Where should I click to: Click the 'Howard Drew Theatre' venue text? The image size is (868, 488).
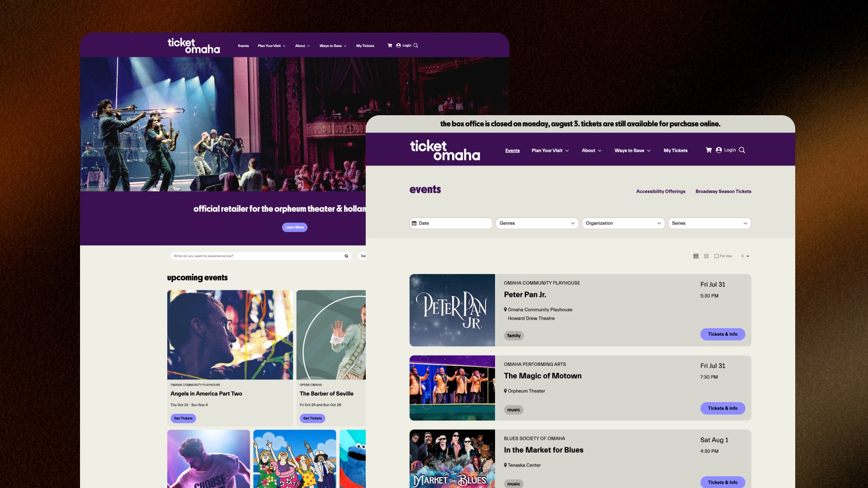(x=531, y=319)
